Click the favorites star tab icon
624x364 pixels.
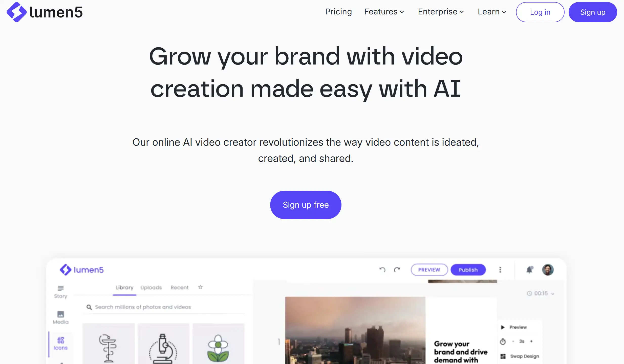(200, 287)
